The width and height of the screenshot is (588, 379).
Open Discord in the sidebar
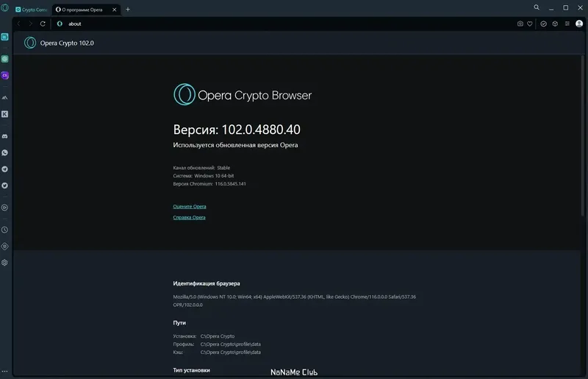5,136
